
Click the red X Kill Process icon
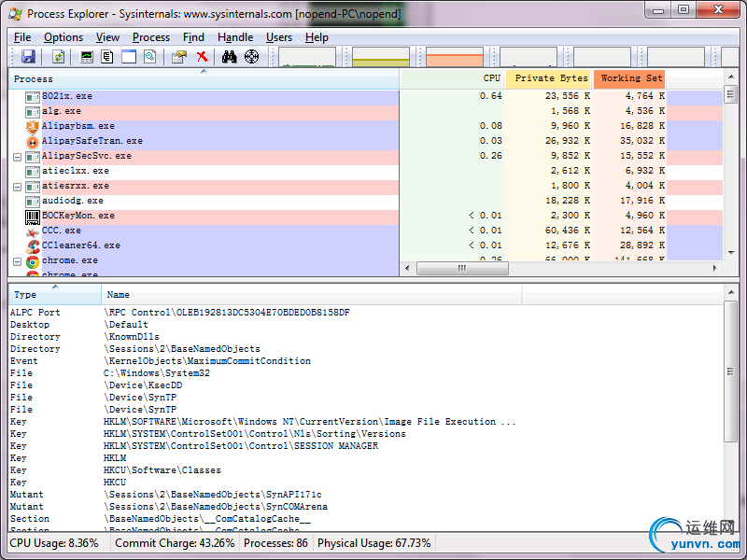click(202, 57)
